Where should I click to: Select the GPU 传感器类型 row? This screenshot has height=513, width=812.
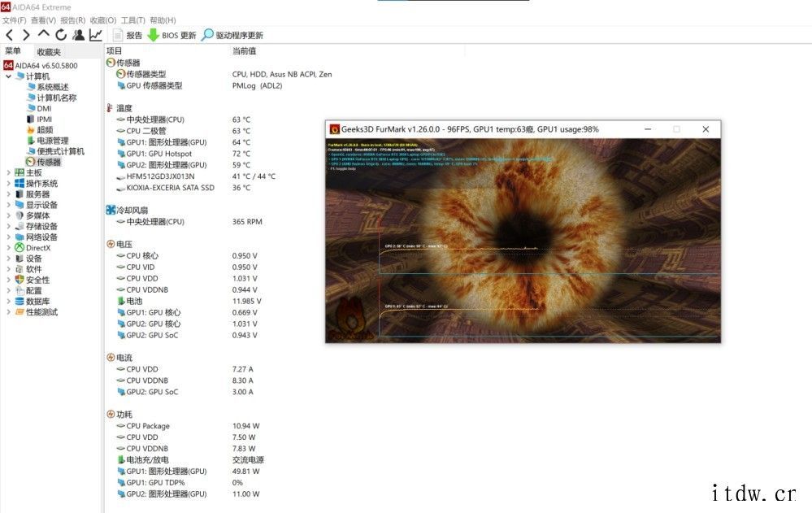[x=199, y=85]
